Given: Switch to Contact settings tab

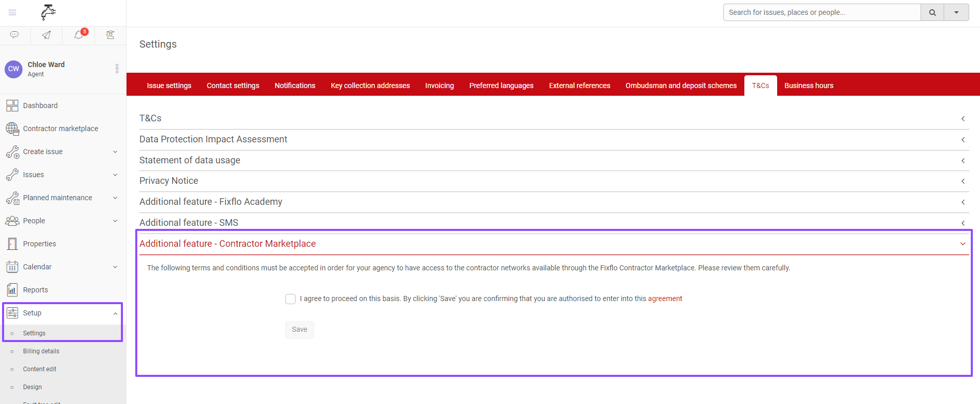Looking at the screenshot, I should (233, 86).
